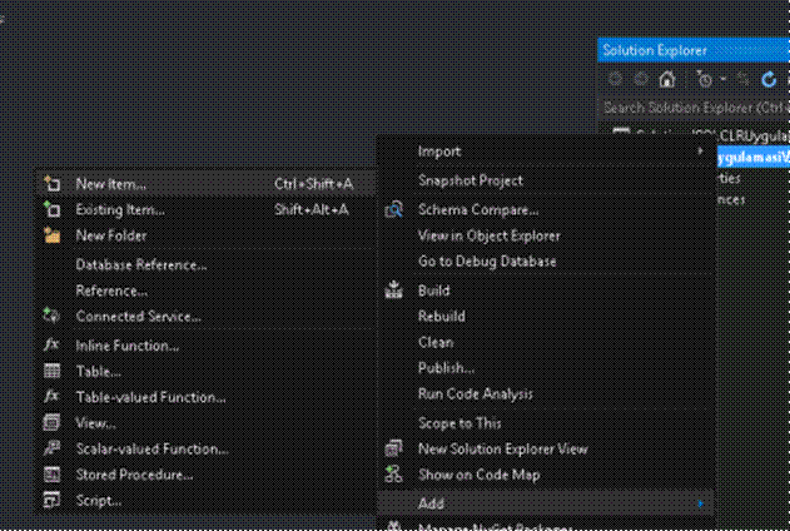
Task: Select Go to Debug Database
Action: [x=487, y=261]
